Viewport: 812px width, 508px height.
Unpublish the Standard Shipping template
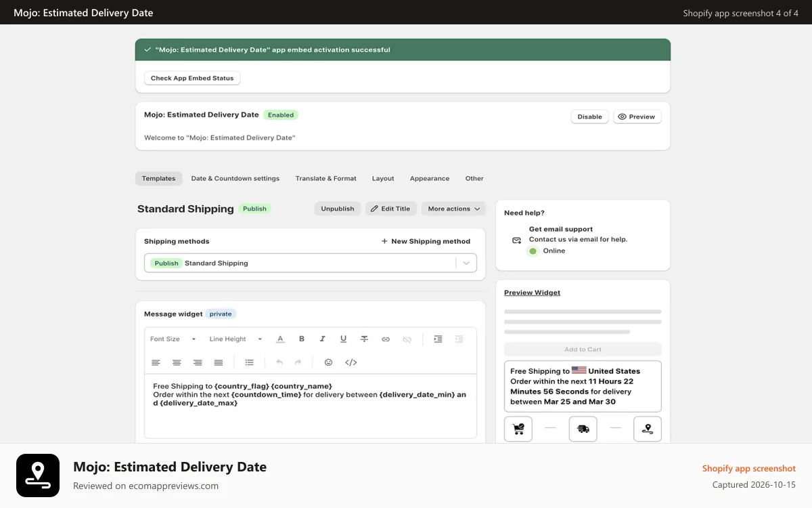pos(338,209)
